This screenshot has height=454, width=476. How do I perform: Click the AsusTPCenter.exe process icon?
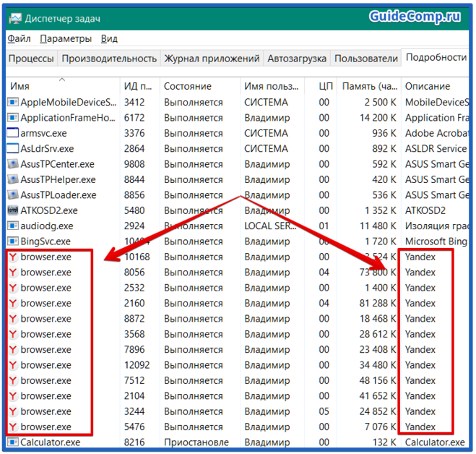click(13, 164)
